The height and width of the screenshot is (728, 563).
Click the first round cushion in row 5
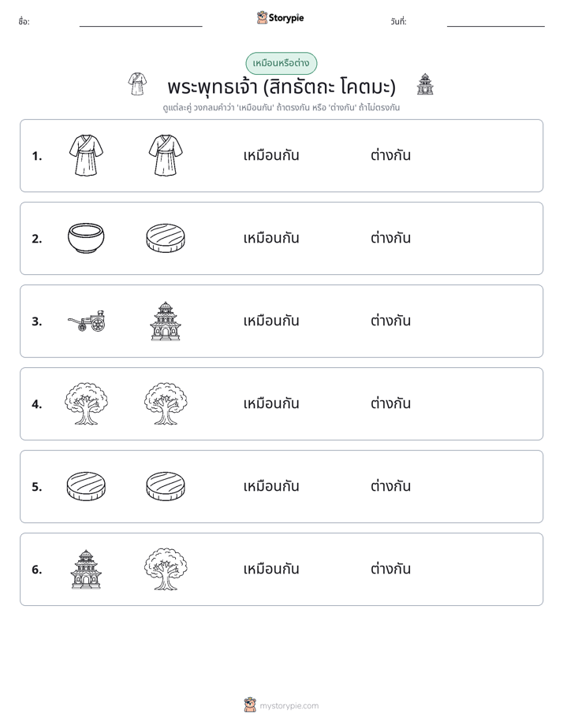[86, 486]
